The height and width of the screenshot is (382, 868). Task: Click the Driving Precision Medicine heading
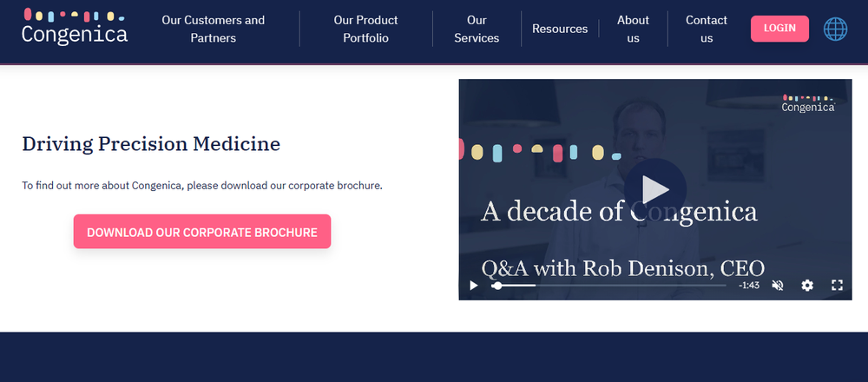tap(151, 144)
